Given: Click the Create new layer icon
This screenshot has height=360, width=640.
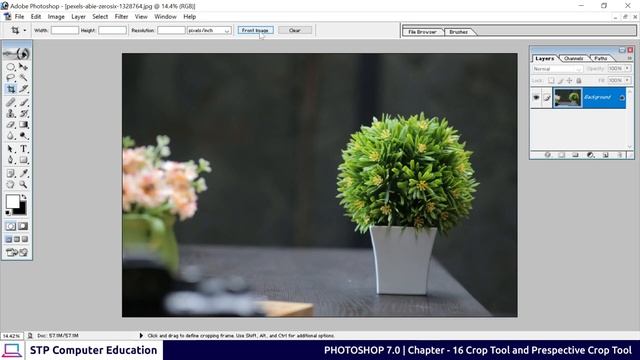Looking at the screenshot, I should [605, 155].
